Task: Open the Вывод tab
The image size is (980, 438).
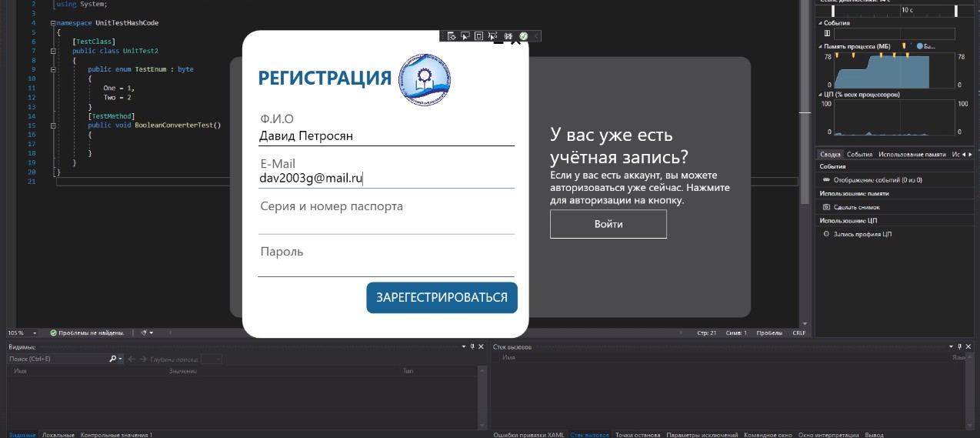Action: click(x=874, y=435)
